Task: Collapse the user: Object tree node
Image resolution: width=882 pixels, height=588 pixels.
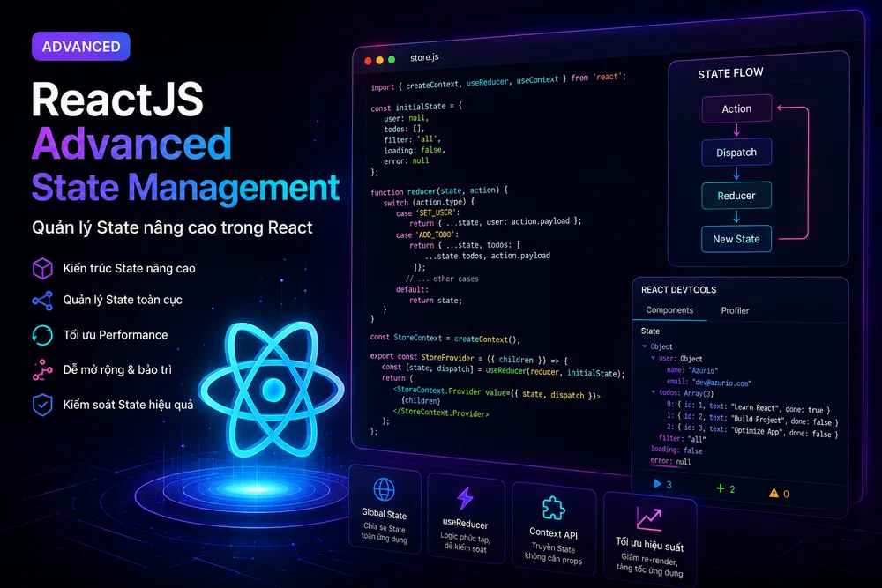Action: (653, 358)
